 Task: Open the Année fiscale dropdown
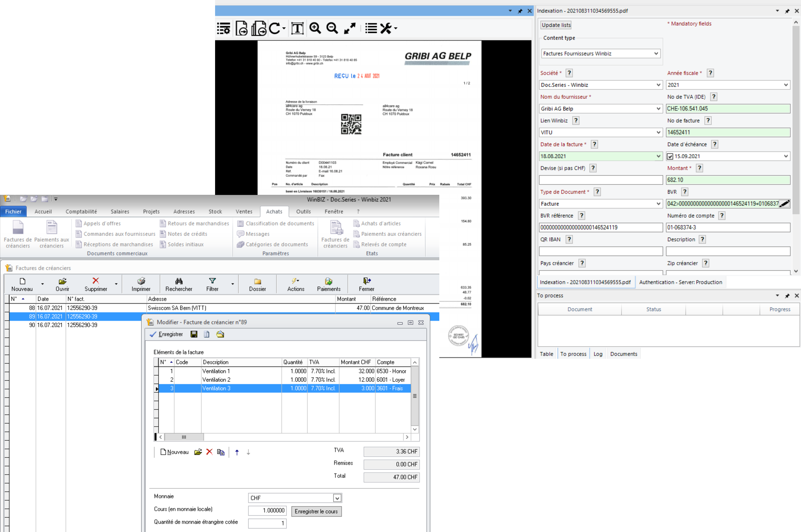point(786,85)
